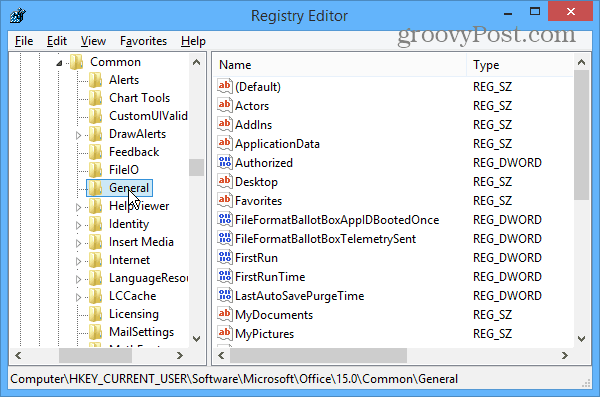Click the MailSettings folder icon

tap(95, 332)
